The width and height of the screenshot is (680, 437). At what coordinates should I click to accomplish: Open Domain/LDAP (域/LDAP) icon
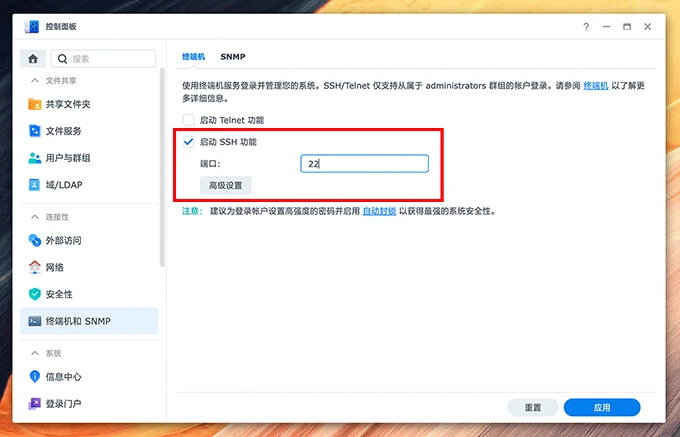click(35, 185)
